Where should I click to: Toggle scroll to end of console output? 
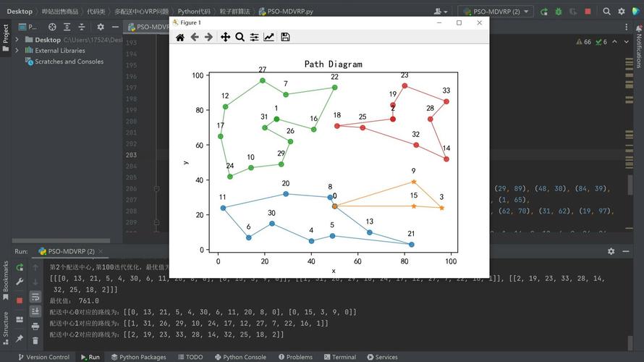[x=35, y=311]
